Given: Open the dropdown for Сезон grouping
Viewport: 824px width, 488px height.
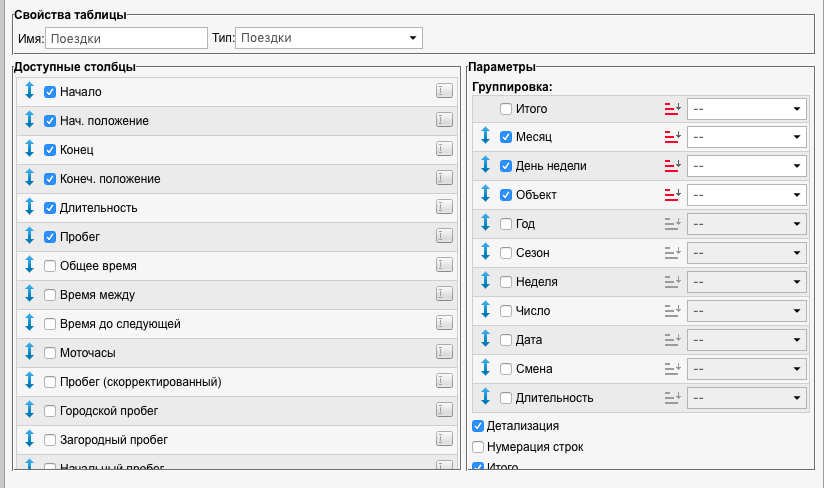Looking at the screenshot, I should pos(746,253).
